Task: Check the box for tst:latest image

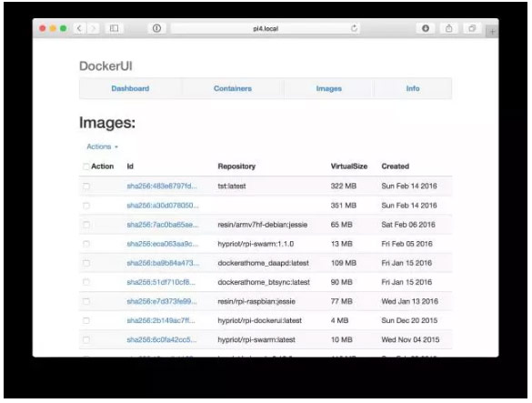Action: pyautogui.click(x=86, y=186)
